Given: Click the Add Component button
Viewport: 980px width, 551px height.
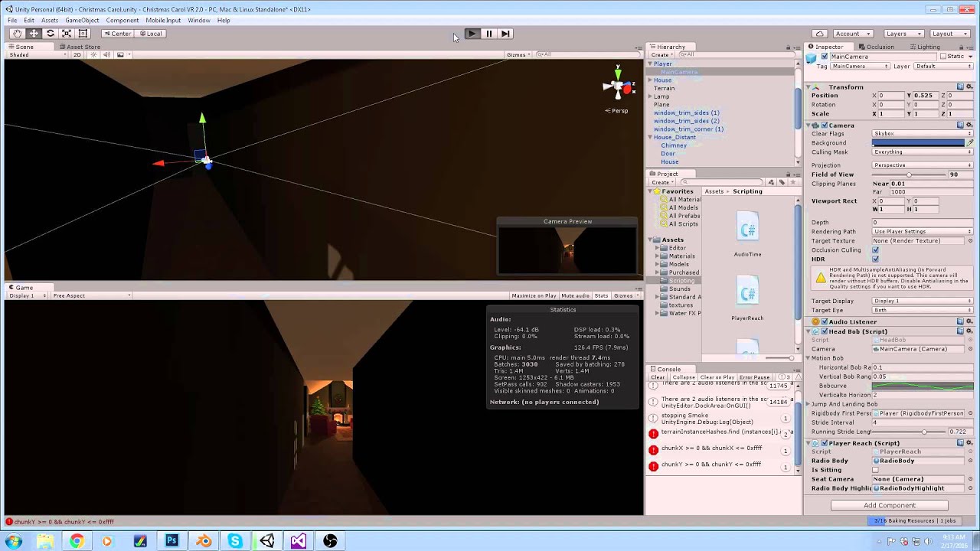Looking at the screenshot, I should [890, 505].
